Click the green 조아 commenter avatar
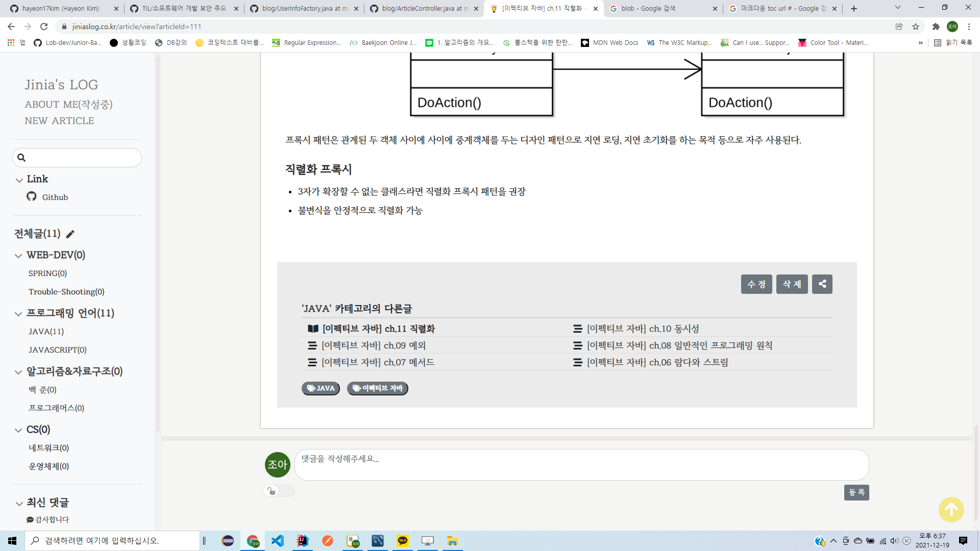The width and height of the screenshot is (980, 551). 278,465
